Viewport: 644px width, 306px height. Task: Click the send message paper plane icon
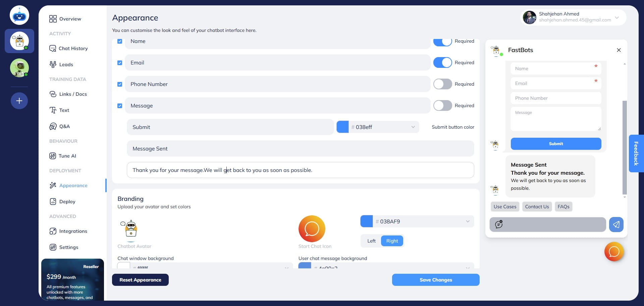tap(616, 224)
